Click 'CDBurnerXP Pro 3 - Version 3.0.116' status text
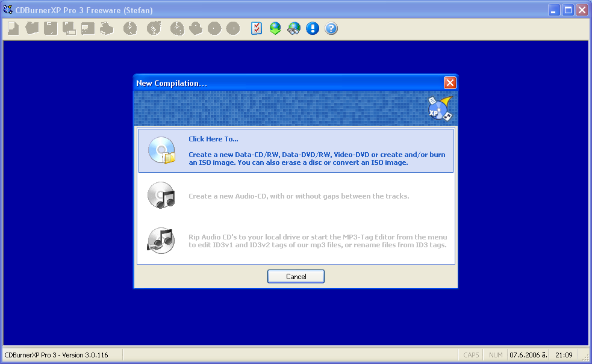 coord(56,355)
